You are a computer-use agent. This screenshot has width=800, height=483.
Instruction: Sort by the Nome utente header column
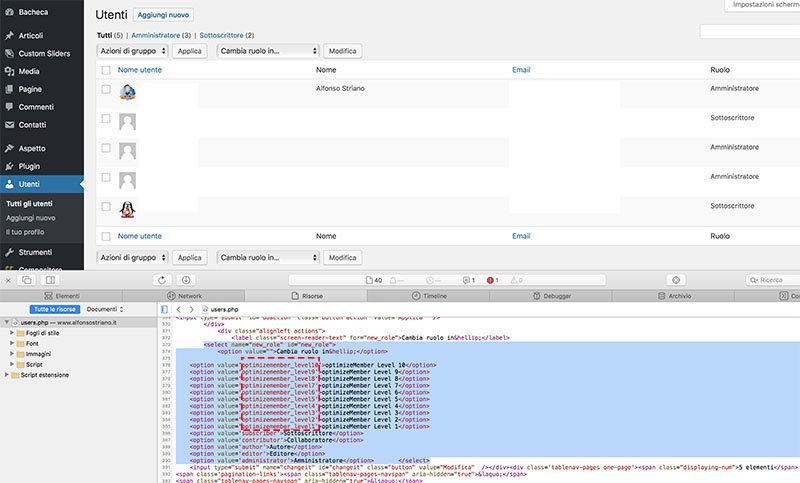click(140, 70)
